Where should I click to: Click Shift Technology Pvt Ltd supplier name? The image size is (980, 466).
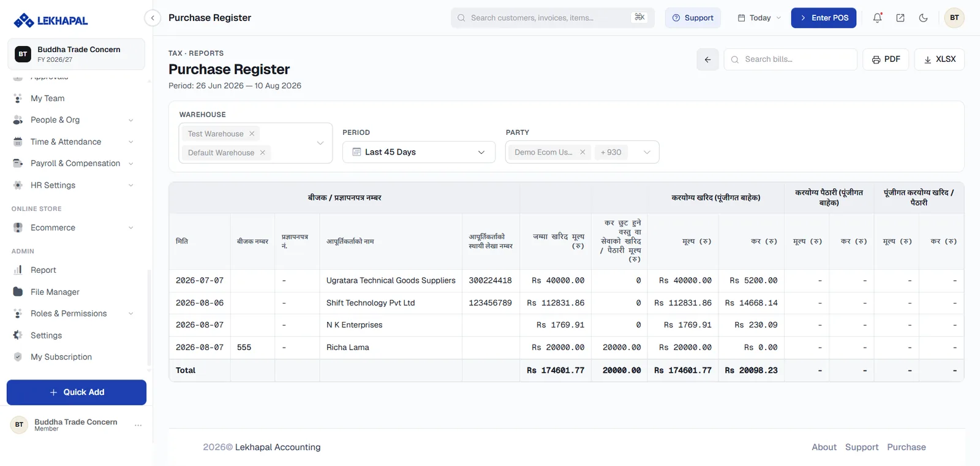tap(371, 303)
